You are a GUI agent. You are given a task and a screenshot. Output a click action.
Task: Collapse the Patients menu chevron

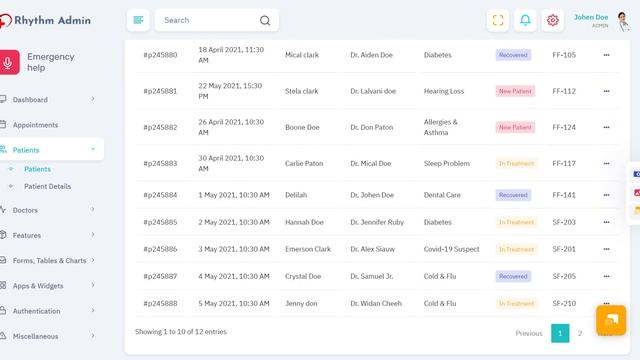pos(93,149)
